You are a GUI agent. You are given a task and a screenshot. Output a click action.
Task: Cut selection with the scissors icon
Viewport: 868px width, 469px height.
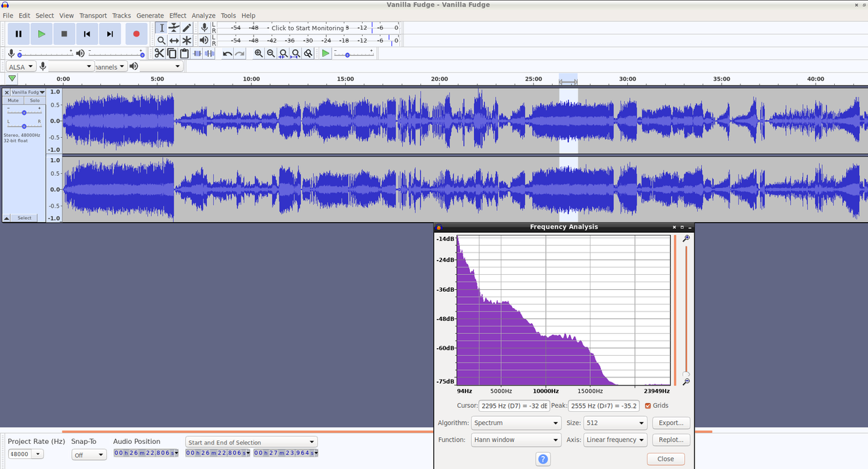159,54
